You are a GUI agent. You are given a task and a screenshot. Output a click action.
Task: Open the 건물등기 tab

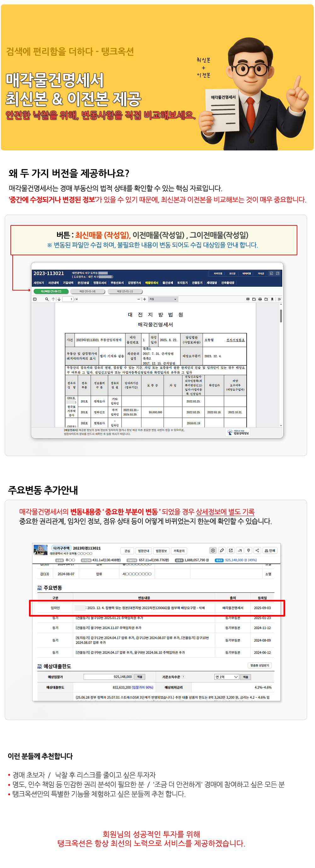pyautogui.click(x=197, y=283)
